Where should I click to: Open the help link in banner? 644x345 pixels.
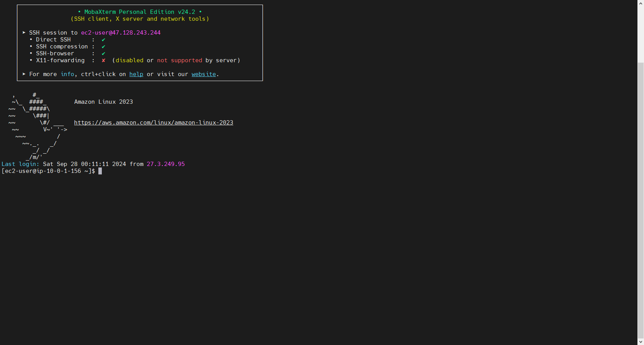pyautogui.click(x=136, y=74)
